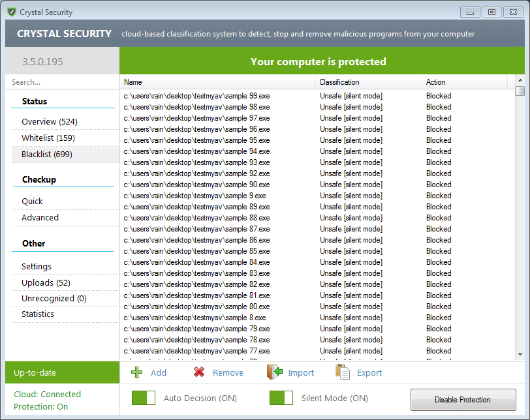Click the version number 3.5.0.195
Image resolution: width=530 pixels, height=420 pixels.
coord(42,62)
